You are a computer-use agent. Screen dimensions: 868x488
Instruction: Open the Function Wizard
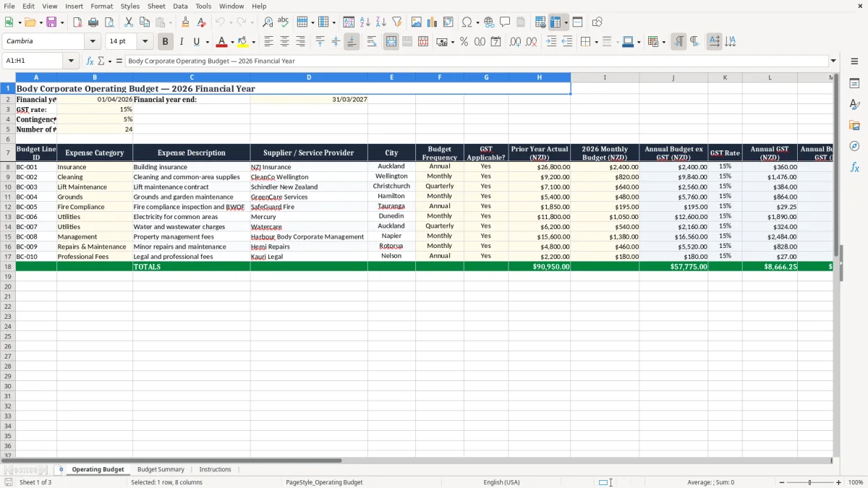click(90, 61)
